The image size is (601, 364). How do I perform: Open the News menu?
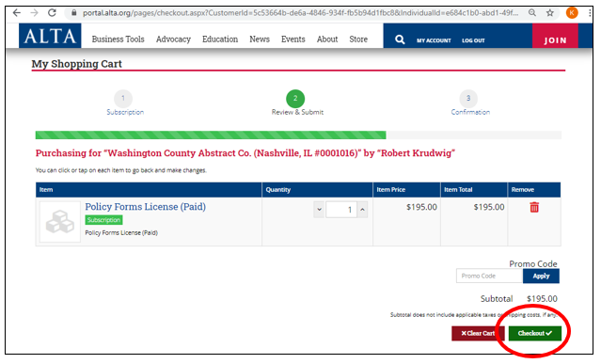pos(260,40)
